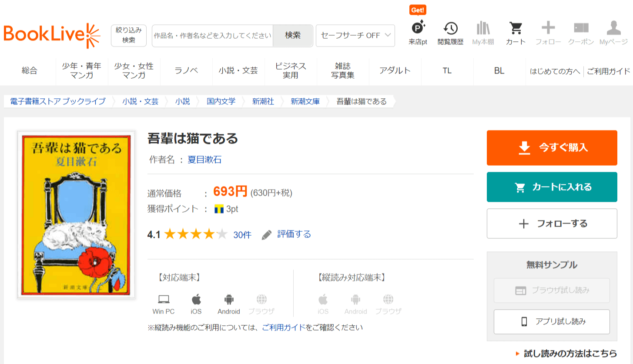Add book with カートに入れる button
Screen dimensions: 633x364
(x=552, y=187)
